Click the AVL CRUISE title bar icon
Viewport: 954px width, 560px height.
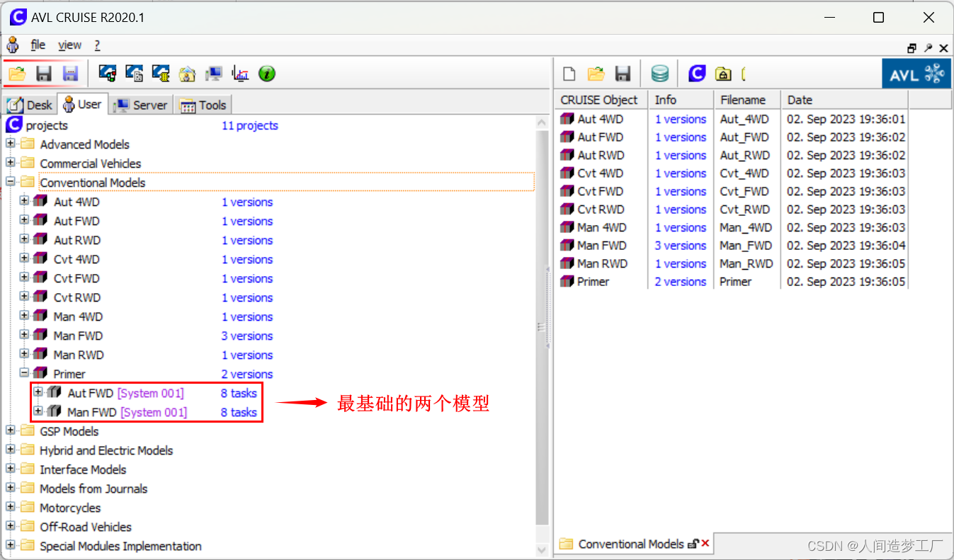18,17
